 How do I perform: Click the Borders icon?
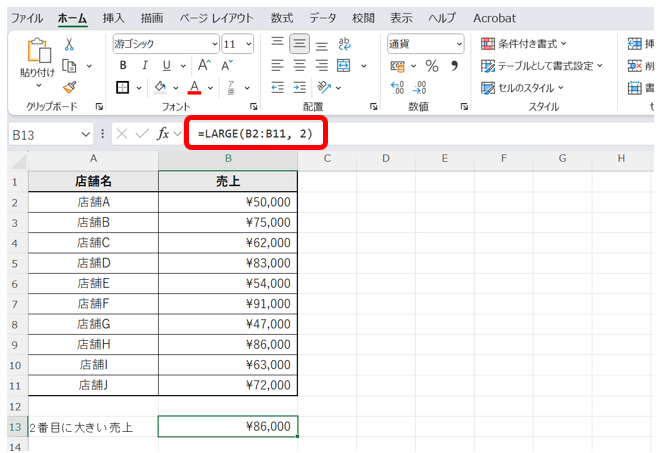123,88
